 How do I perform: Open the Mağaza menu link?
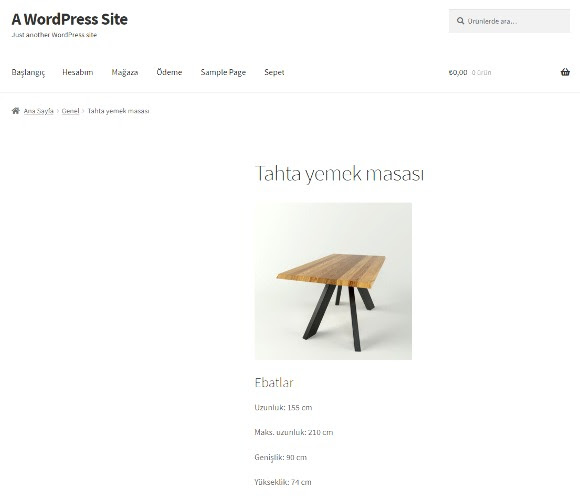click(125, 73)
